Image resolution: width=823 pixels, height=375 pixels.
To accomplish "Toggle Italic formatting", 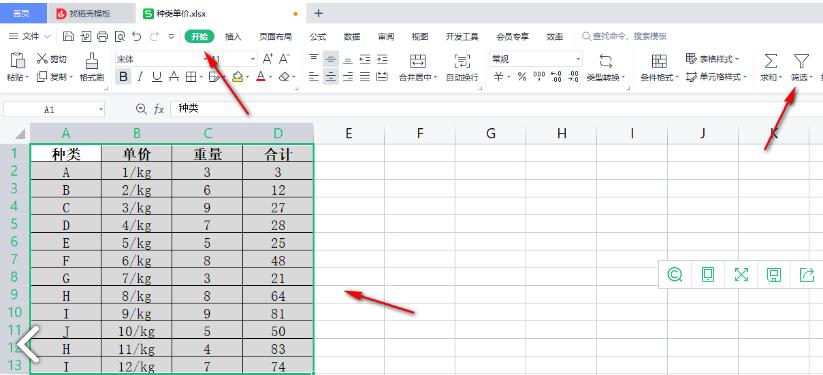I will click(140, 77).
